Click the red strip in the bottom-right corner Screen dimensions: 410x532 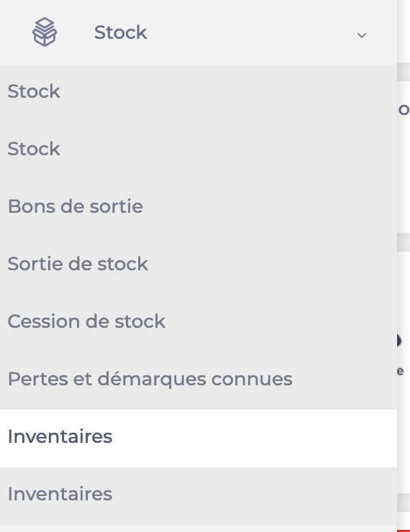[x=404, y=531]
